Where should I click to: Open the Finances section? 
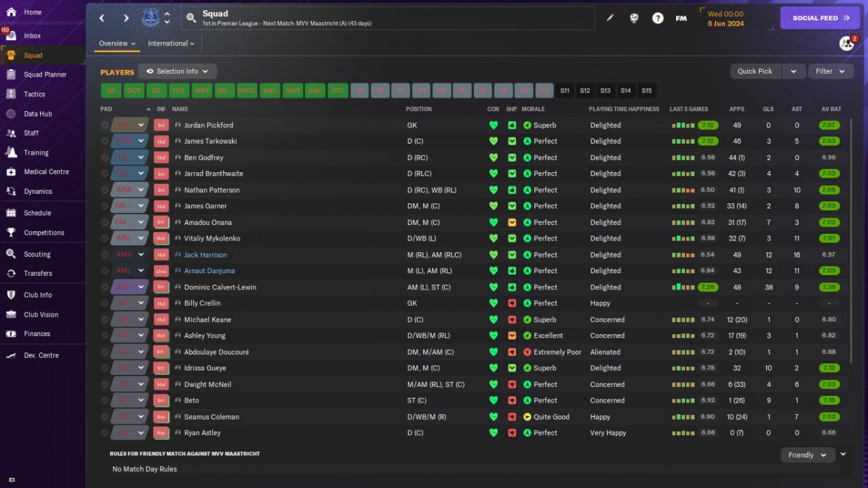tap(37, 333)
